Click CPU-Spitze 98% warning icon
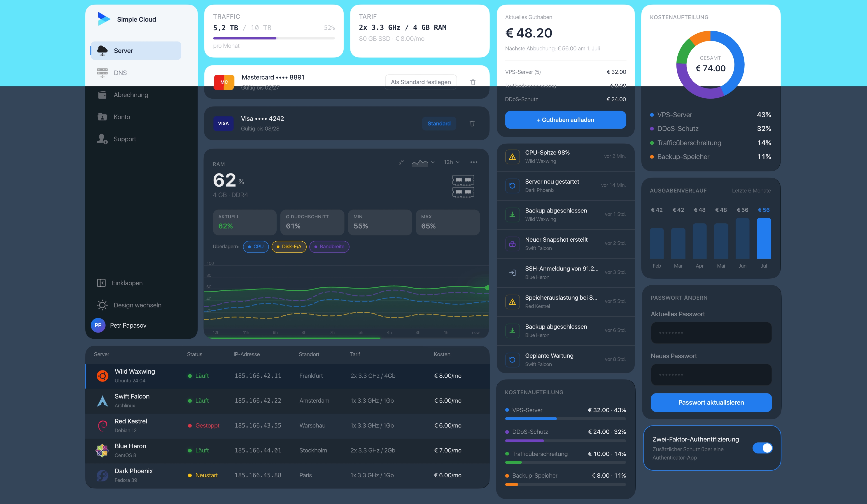Screen dimensions: 867x504 (x=512, y=157)
